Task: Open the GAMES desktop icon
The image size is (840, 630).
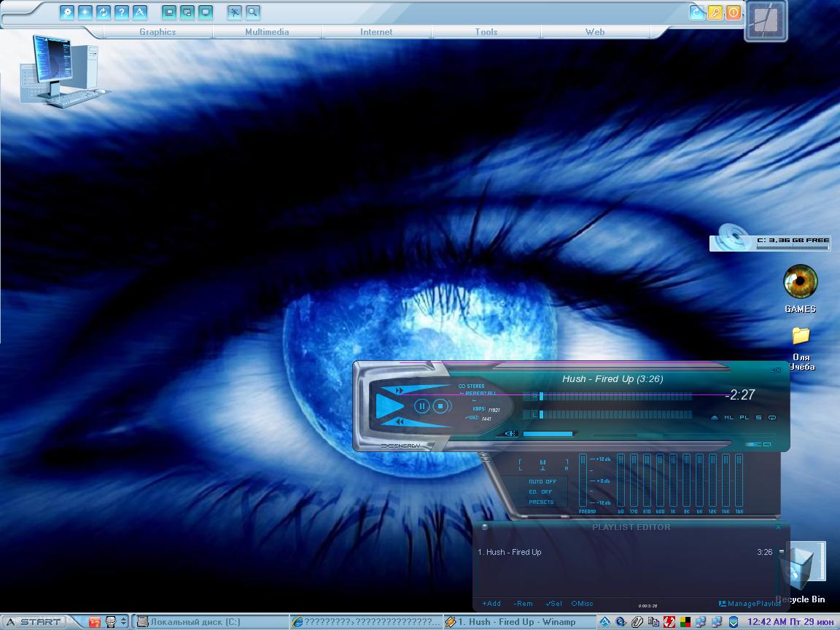Action: [x=800, y=282]
